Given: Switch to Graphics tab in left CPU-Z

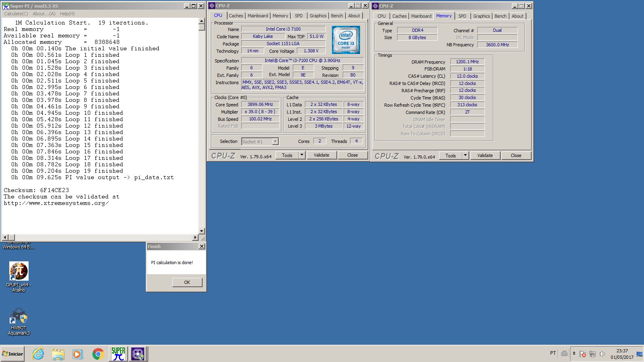Looking at the screenshot, I should click(x=318, y=16).
